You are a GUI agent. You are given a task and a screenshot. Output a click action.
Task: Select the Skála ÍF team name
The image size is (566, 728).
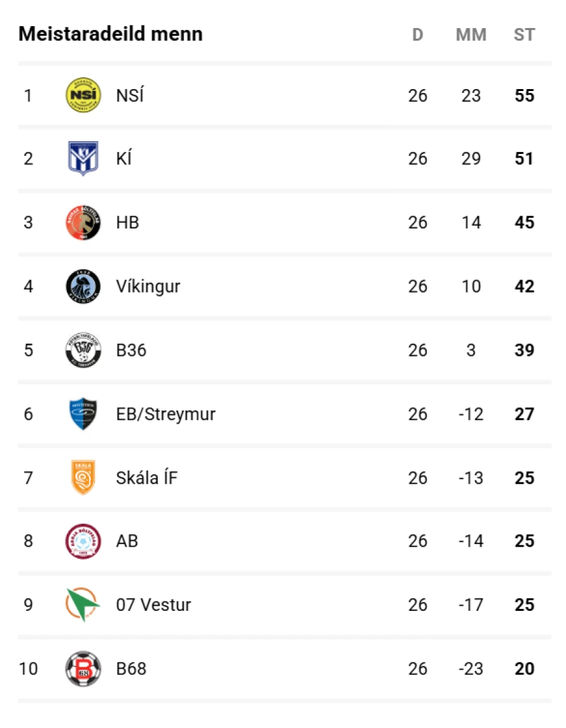pyautogui.click(x=147, y=477)
